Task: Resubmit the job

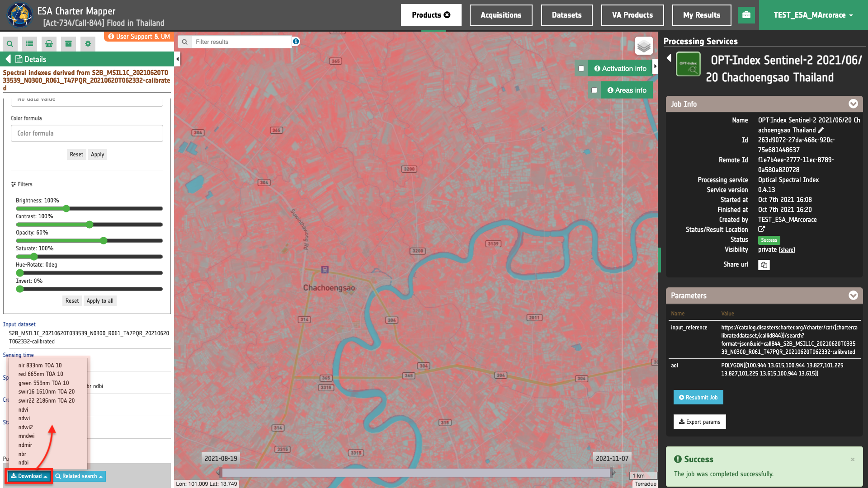Action: (698, 398)
